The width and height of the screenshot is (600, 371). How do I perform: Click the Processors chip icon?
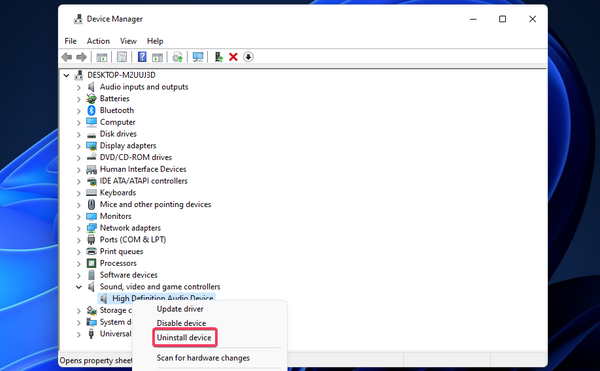pos(91,263)
